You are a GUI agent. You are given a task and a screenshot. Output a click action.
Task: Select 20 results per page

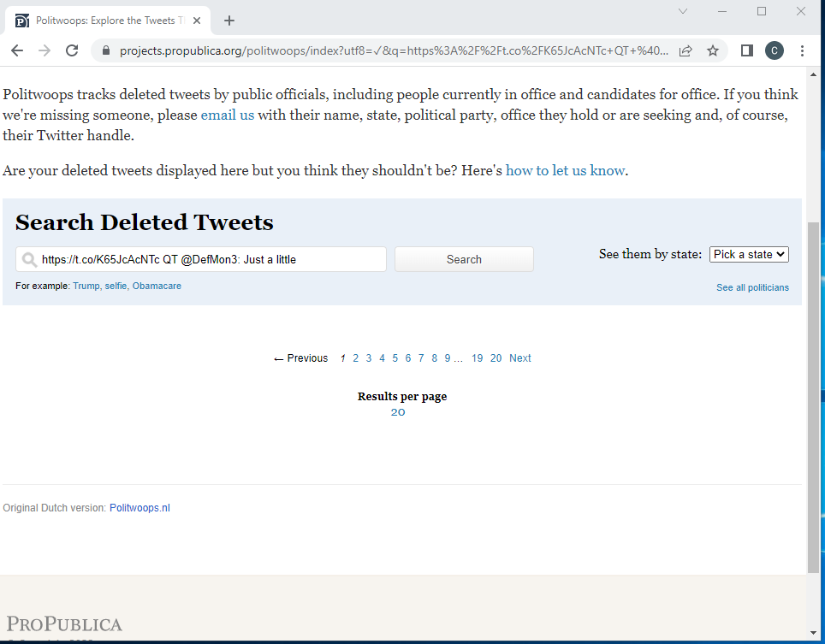[x=398, y=412]
